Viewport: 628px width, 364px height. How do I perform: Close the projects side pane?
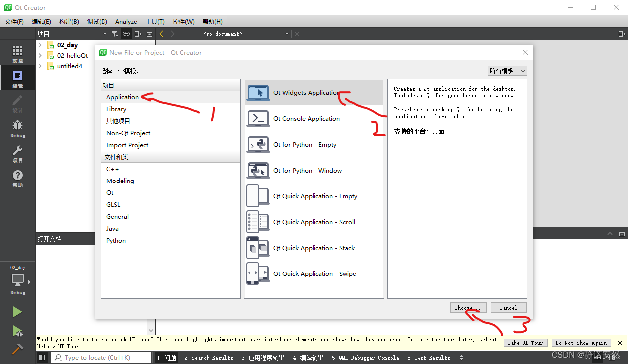point(149,34)
